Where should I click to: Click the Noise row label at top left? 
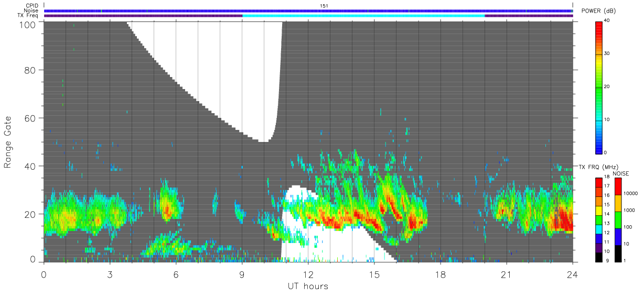tap(32, 10)
